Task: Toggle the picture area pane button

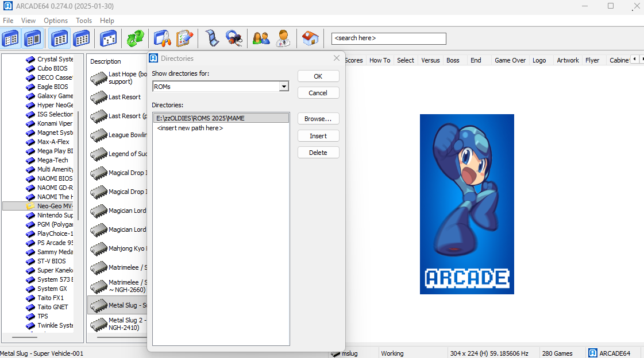Action: coord(33,38)
